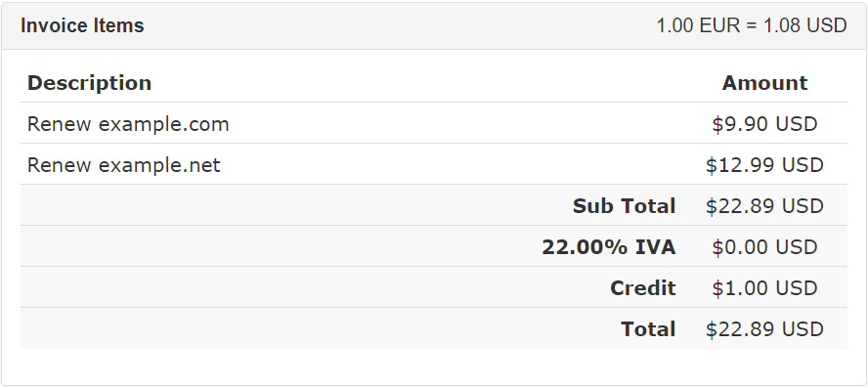Click the Description column header
Viewport: 868px width, 388px height.
(x=89, y=83)
